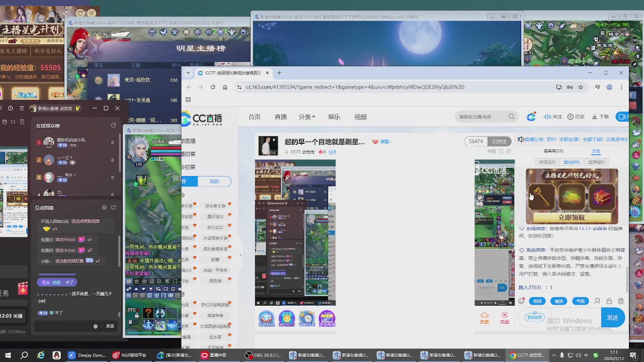Select the 直播福利 sub-tab
The image size is (644, 362).
click(x=596, y=162)
